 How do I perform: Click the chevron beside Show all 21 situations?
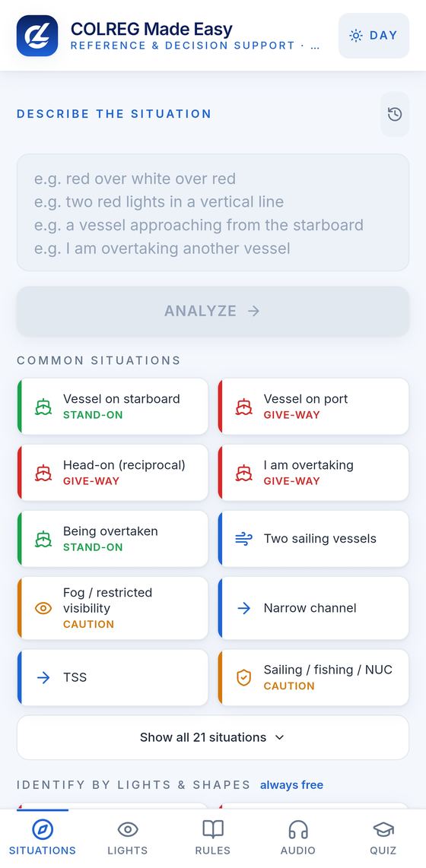click(280, 737)
